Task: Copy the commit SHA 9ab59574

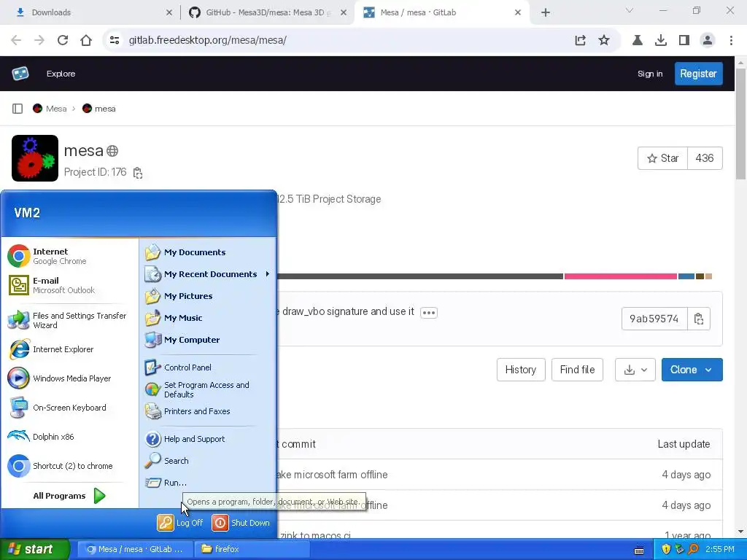Action: [699, 319]
